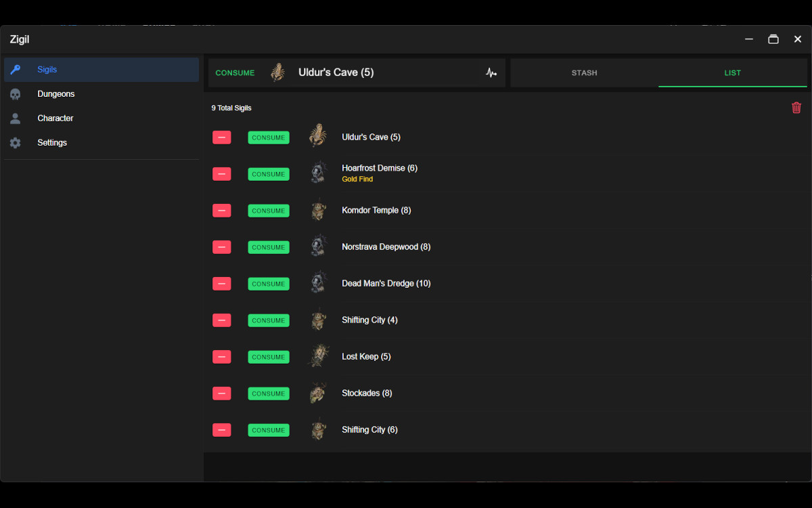Click the Sigils key icon in sidebar
812x508 pixels.
(16, 70)
